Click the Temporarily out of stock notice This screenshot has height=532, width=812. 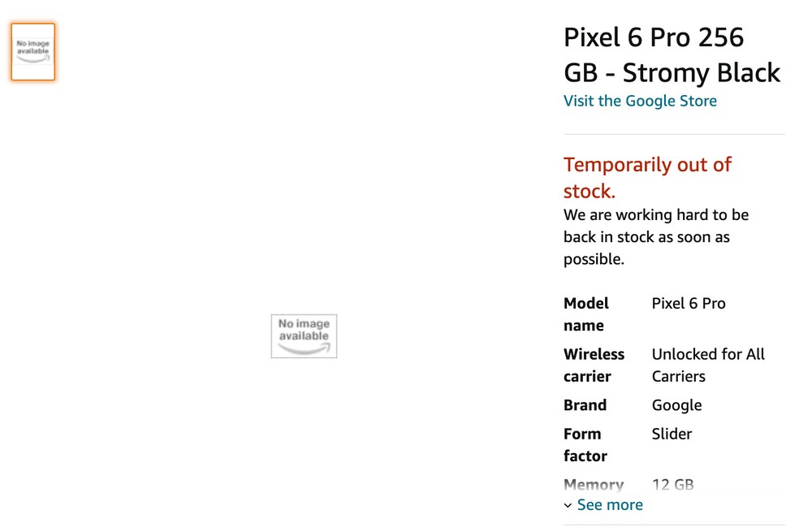tap(647, 178)
